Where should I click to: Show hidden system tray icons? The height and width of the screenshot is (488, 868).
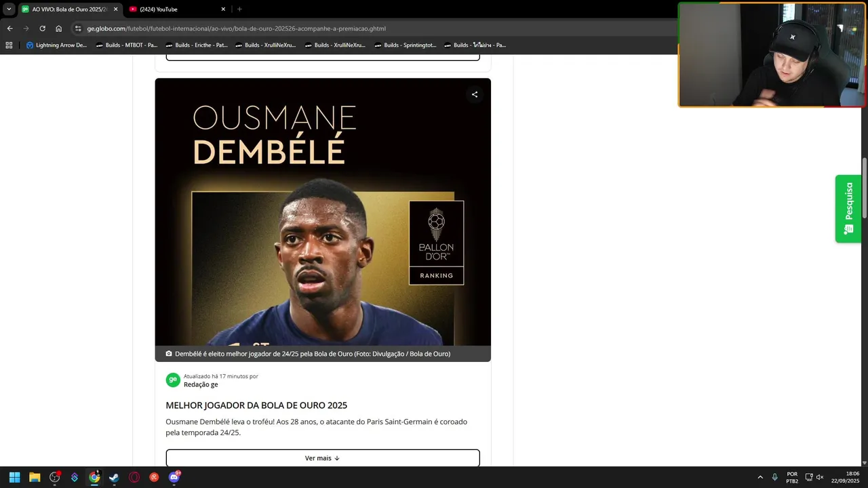[x=760, y=477]
